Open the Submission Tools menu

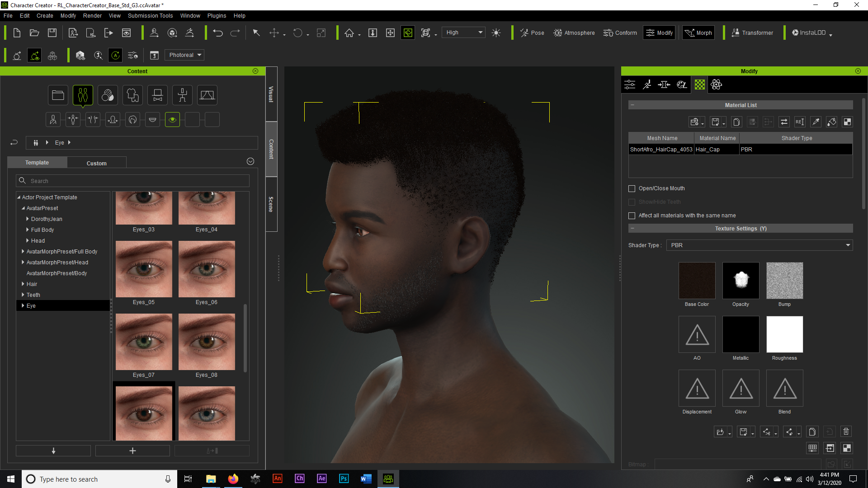point(150,15)
